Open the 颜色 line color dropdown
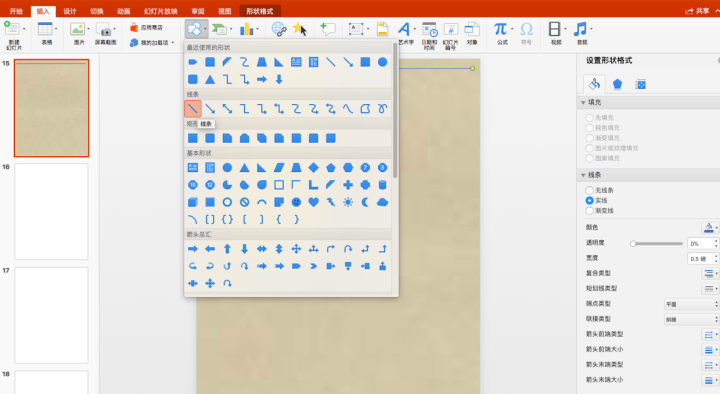The image size is (720, 394). 710,227
